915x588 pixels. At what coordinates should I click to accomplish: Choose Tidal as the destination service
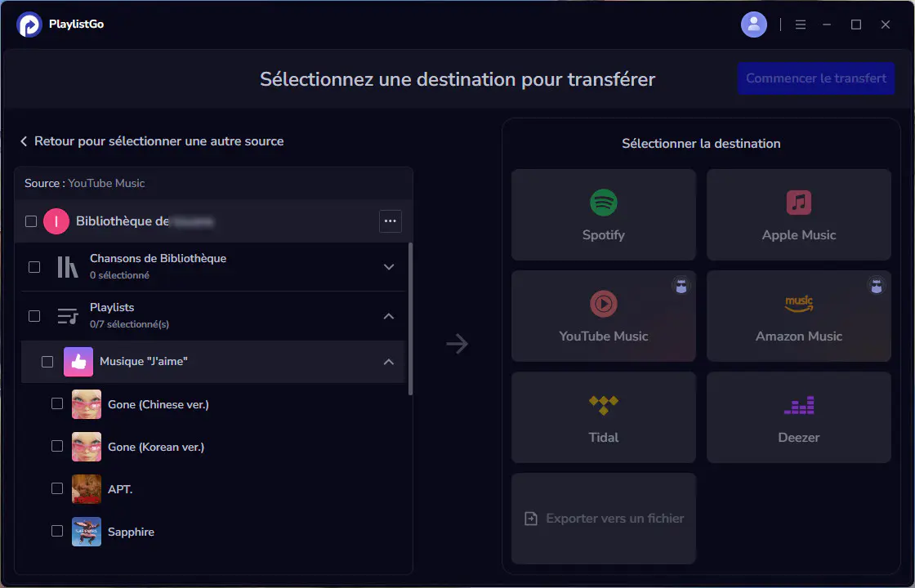coord(603,416)
